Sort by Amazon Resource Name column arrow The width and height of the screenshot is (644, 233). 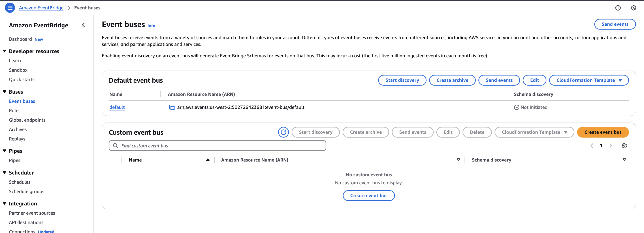[458, 160]
